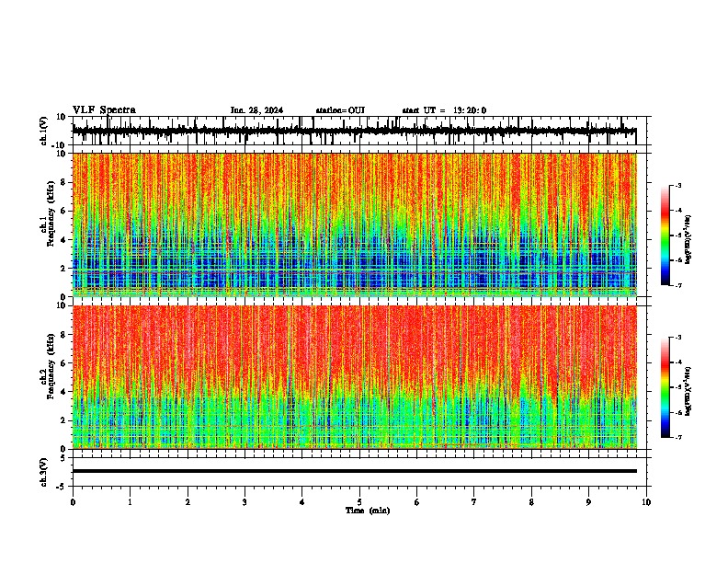Click the "5" tick on ch.3(V) axis
Viewport: 728px width, 563px height.
tap(64, 458)
